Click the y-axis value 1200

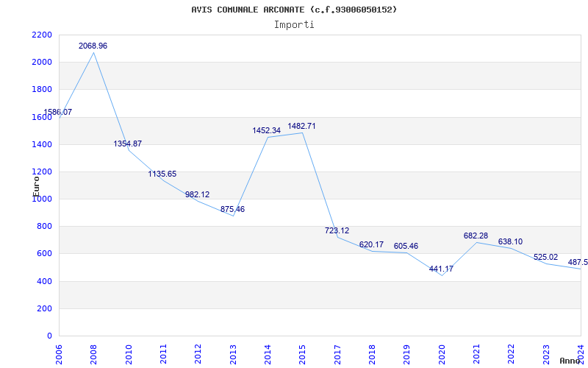pyautogui.click(x=42, y=172)
